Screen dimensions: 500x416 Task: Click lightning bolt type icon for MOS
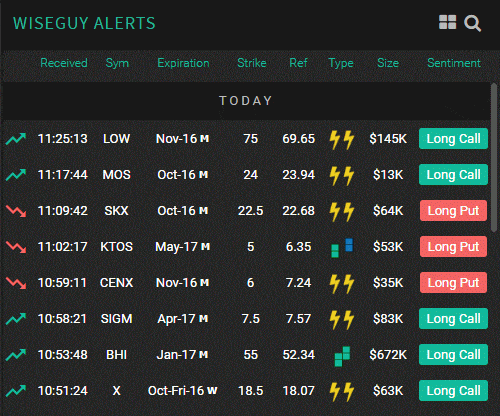coord(341,175)
